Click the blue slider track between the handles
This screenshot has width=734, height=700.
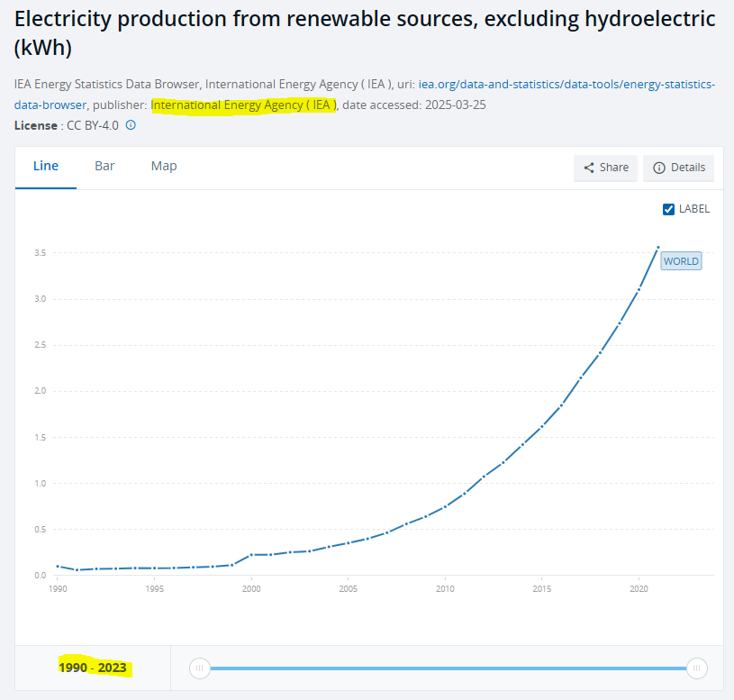coord(450,668)
